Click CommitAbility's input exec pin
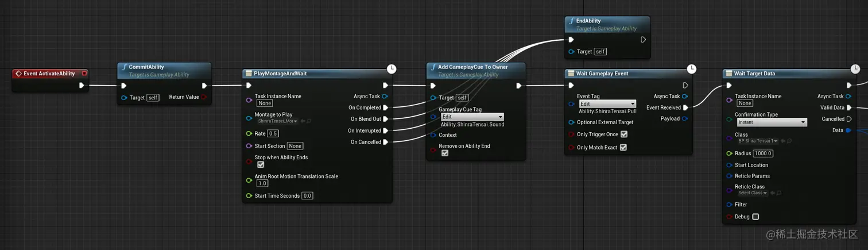This screenshot has width=868, height=250. coord(124,86)
